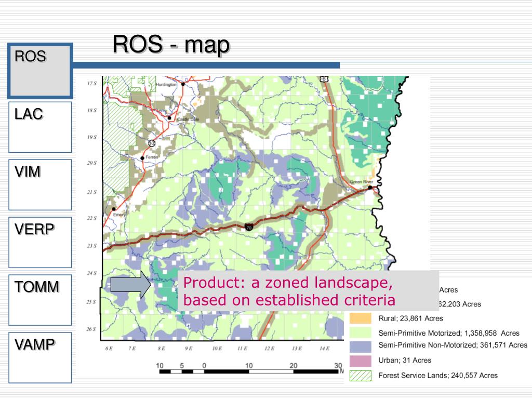Click the Emery town dot

pyautogui.click(x=114, y=209)
